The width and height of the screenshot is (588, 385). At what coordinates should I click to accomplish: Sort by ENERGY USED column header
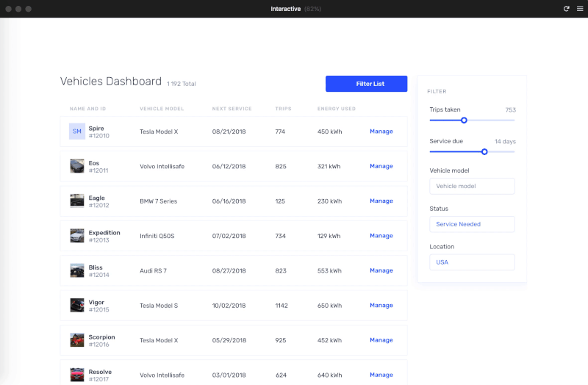tap(337, 109)
